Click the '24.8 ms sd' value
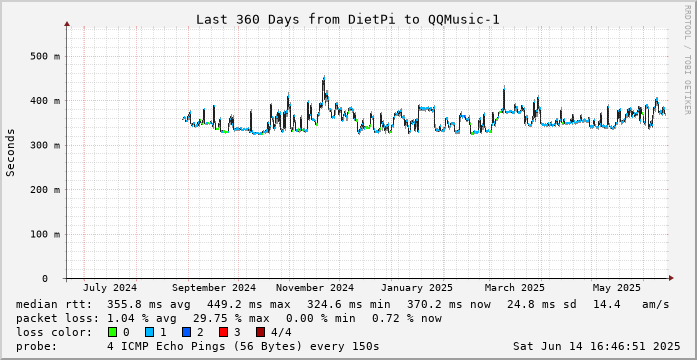 pyautogui.click(x=542, y=304)
